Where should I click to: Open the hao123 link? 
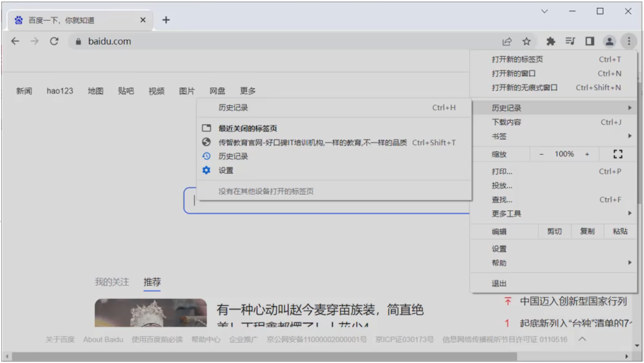pos(60,91)
